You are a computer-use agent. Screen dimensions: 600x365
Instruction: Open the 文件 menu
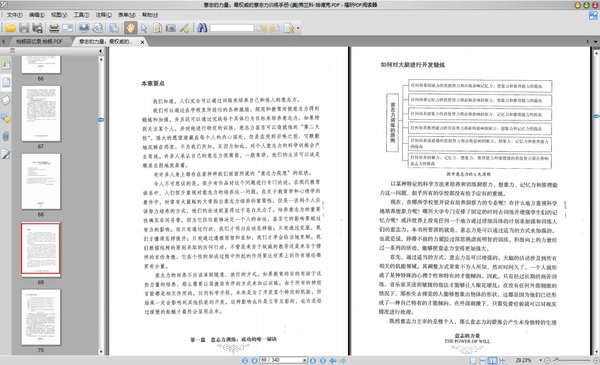15,15
